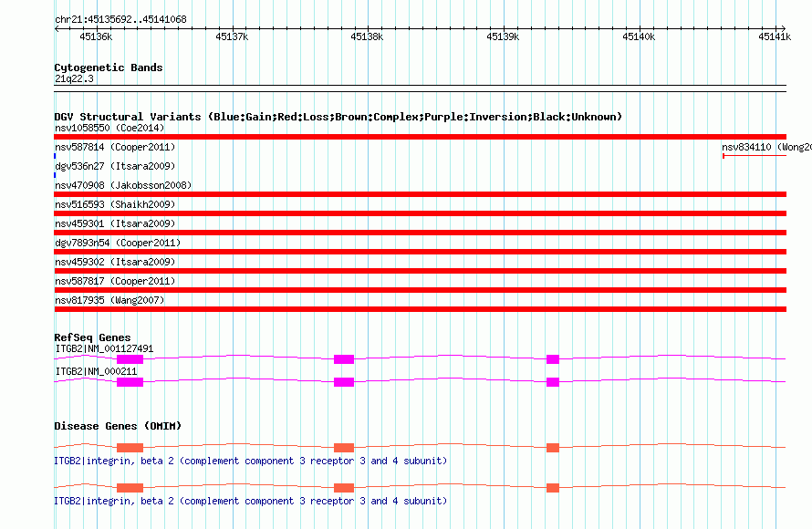Click middle orange exon in upper OMIM track
812x529 pixels.
tap(344, 448)
